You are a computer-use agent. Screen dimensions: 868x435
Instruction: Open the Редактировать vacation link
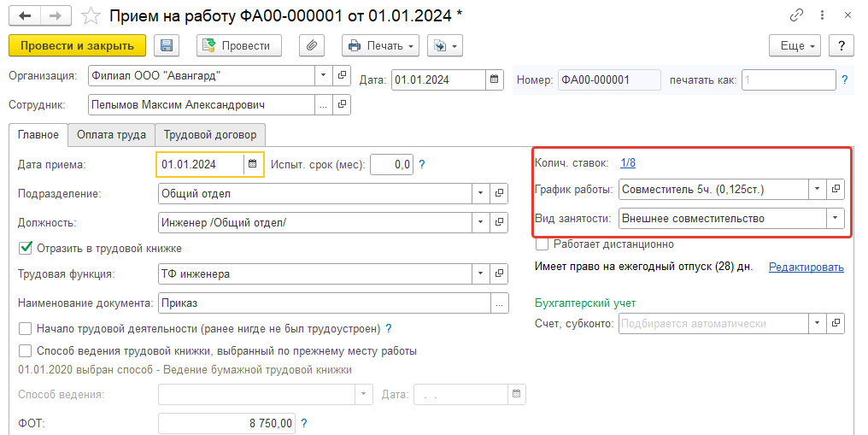[806, 267]
